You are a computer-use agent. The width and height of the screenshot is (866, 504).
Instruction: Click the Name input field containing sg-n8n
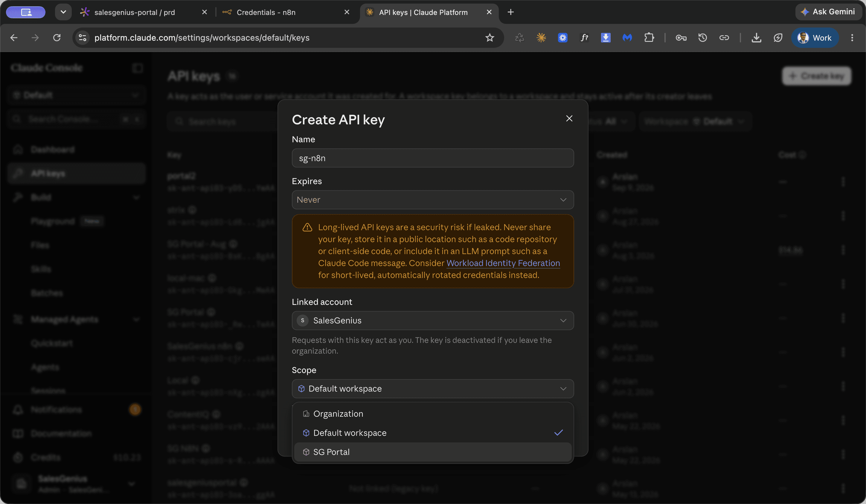point(433,158)
